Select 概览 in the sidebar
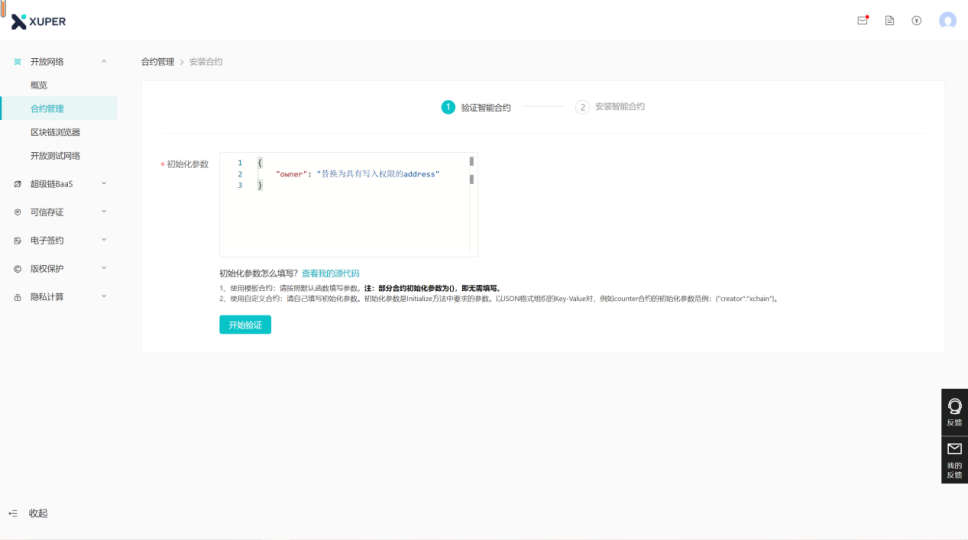Viewport: 968px width, 540px height. [39, 85]
